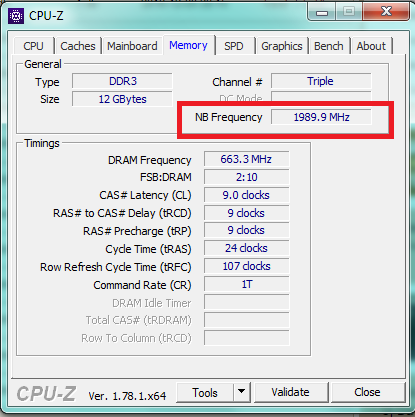Click the CAS# Latency value 9.0 clocks
This screenshot has height=417, width=415.
coord(246,195)
